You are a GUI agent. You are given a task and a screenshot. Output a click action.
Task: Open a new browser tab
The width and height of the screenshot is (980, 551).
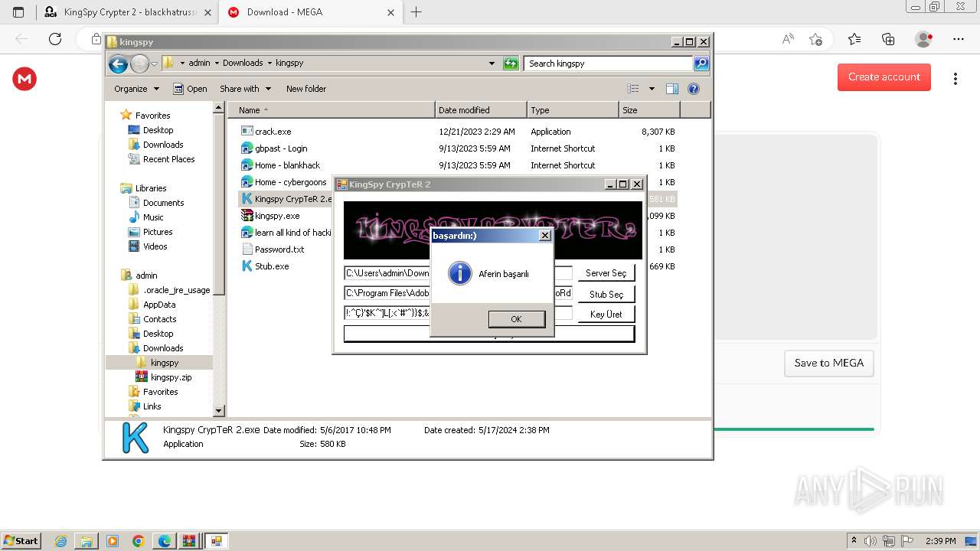click(x=416, y=12)
